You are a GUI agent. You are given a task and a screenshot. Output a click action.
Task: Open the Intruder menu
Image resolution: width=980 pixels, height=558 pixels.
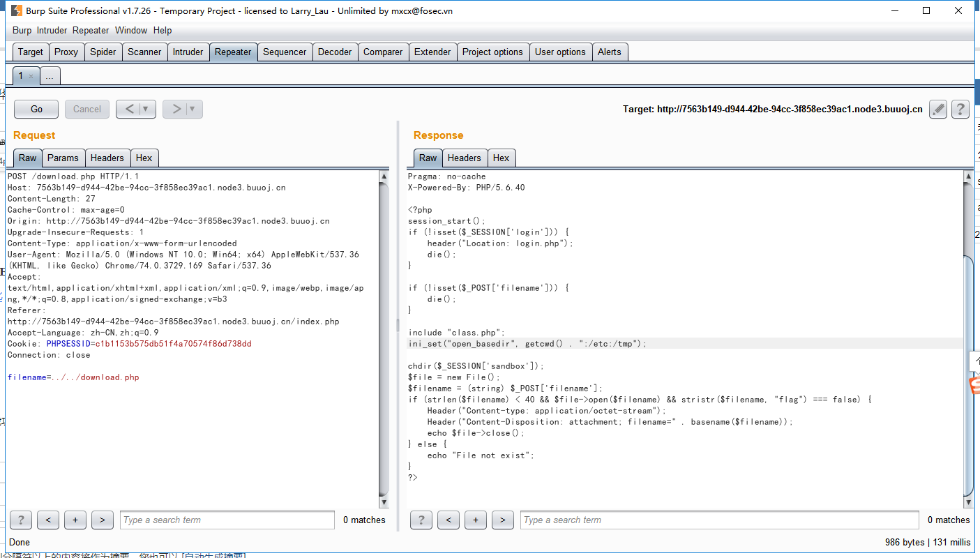(52, 30)
